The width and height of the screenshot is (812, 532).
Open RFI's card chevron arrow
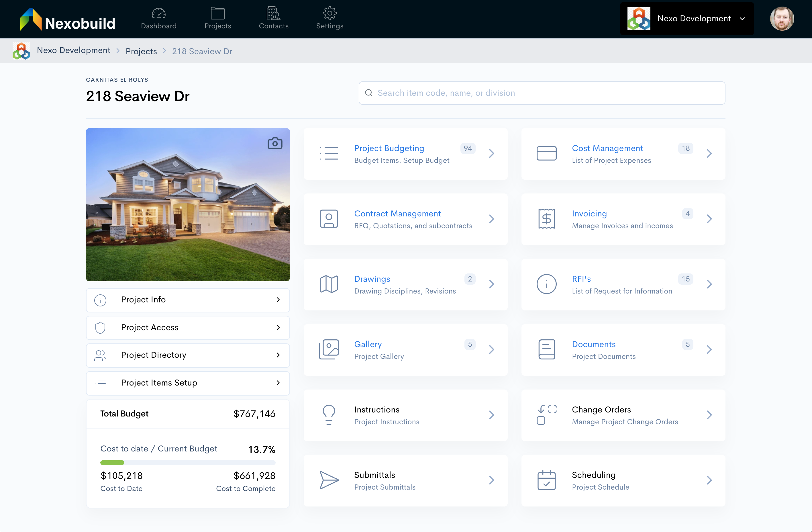tap(709, 284)
